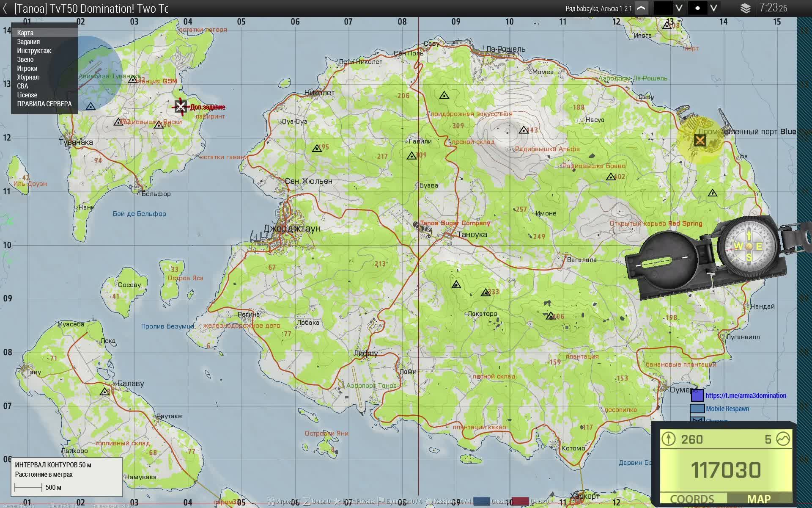Click the additional task crossed-swords marker
Viewport: 812px width, 508px height.
(181, 106)
